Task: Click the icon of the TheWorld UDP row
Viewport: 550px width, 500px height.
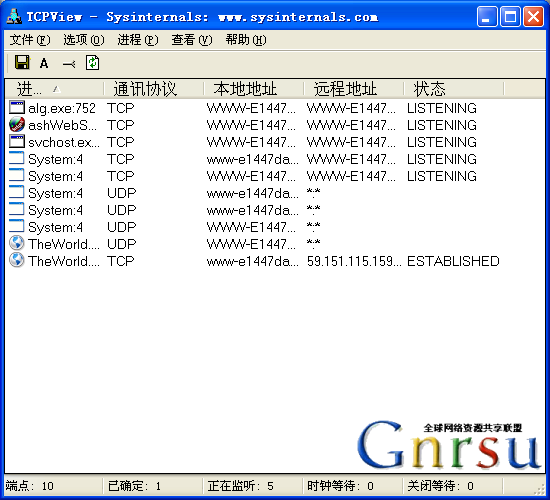Action: point(17,243)
